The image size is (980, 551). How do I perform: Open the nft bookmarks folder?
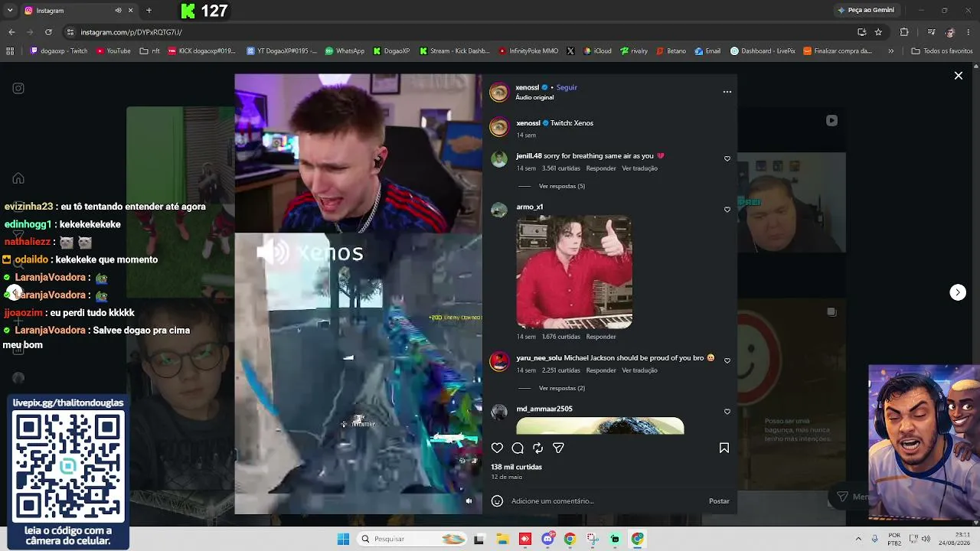[x=149, y=51]
